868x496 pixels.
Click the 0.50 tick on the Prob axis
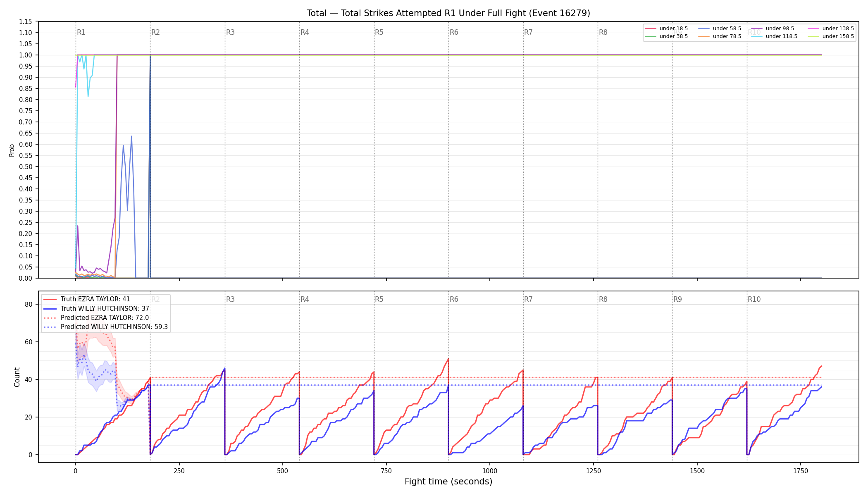(26, 167)
